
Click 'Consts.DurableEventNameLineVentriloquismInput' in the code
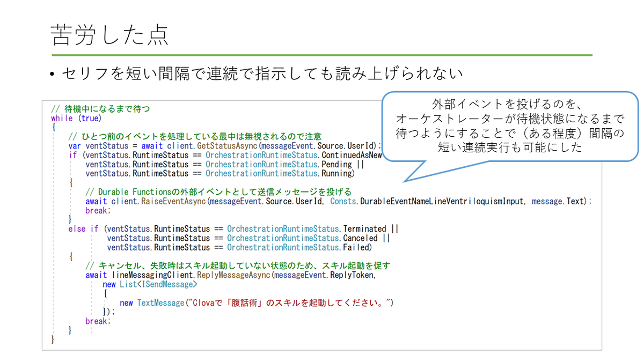click(429, 201)
